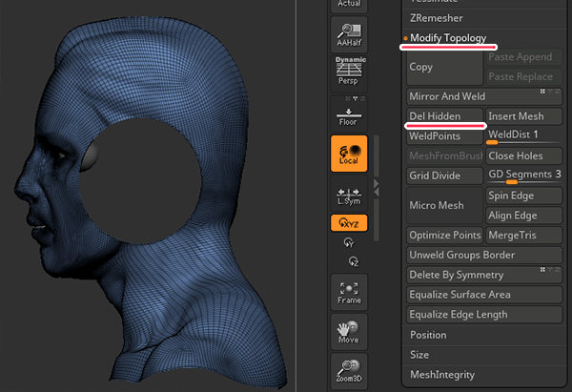
Task: Turn off XYZ rotation mode
Action: [348, 223]
